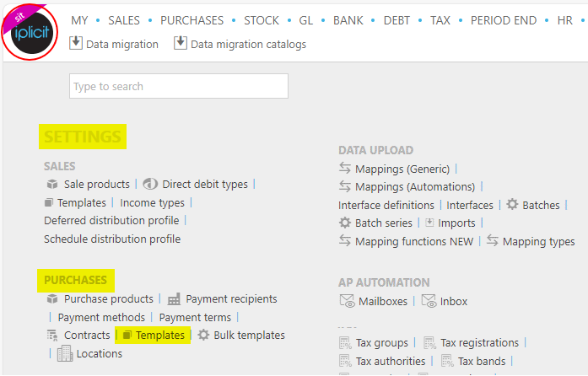Click the Tax authorities calculator icon
The height and width of the screenshot is (376, 588).
(345, 361)
